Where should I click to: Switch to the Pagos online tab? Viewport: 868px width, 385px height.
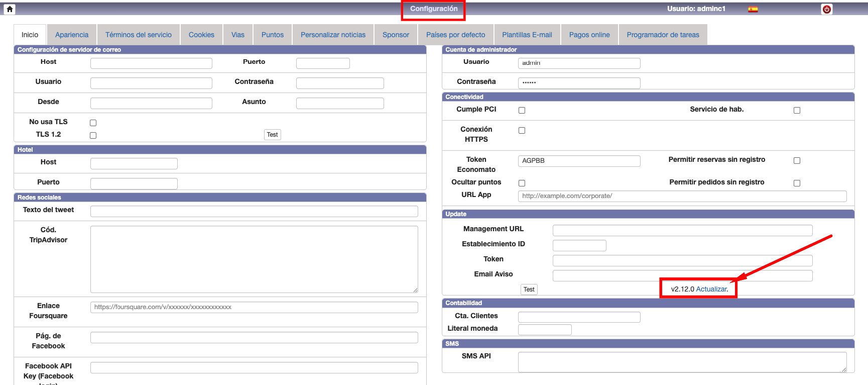point(589,35)
